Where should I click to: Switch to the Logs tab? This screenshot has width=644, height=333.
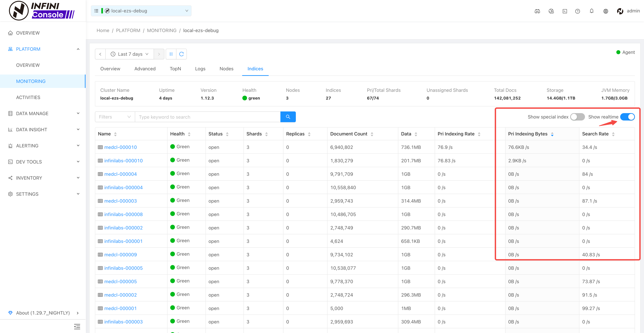200,68
